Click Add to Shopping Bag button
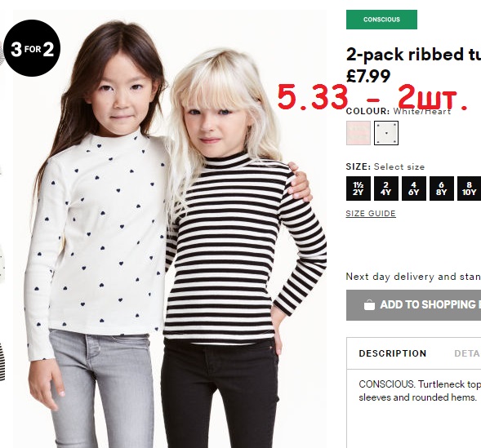The height and width of the screenshot is (448, 481). [x=413, y=305]
